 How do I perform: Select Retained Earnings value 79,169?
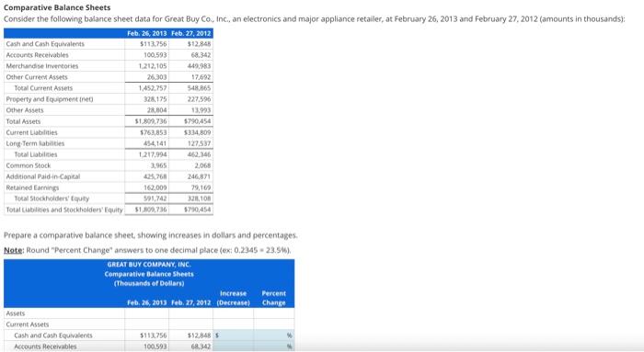201,187
